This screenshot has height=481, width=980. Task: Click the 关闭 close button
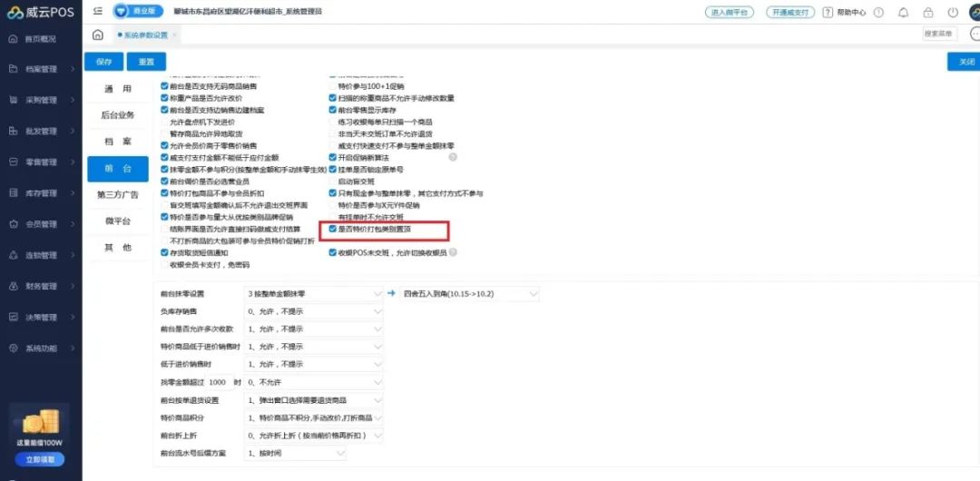coord(965,62)
